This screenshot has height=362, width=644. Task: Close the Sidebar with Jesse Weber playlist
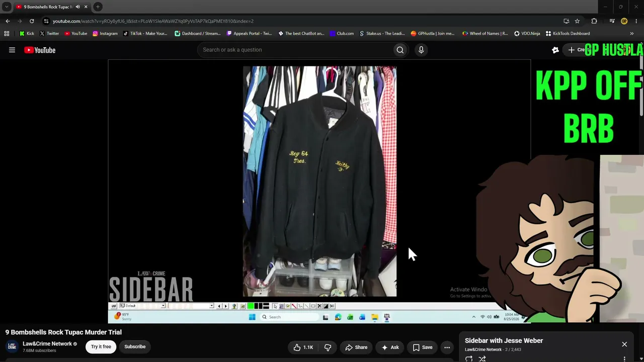pyautogui.click(x=624, y=344)
